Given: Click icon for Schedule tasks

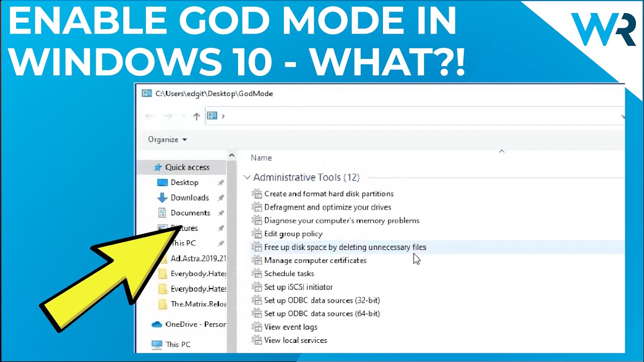Looking at the screenshot, I should [257, 274].
